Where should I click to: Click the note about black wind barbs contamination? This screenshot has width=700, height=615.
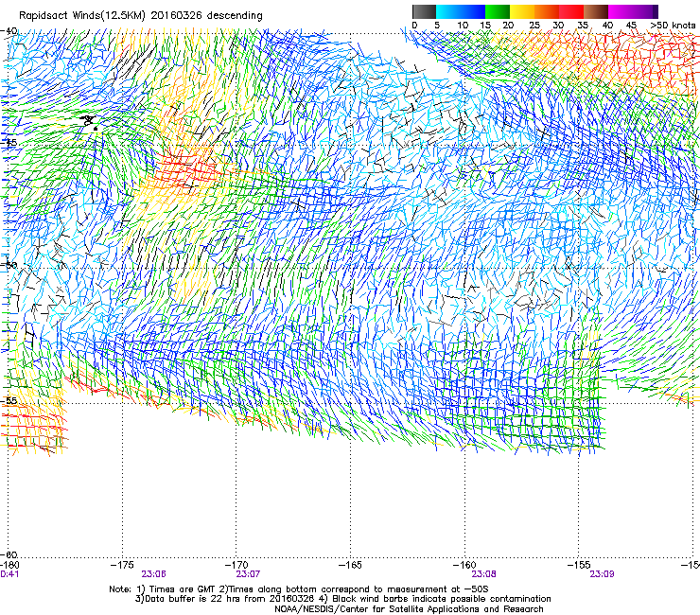tap(437, 599)
